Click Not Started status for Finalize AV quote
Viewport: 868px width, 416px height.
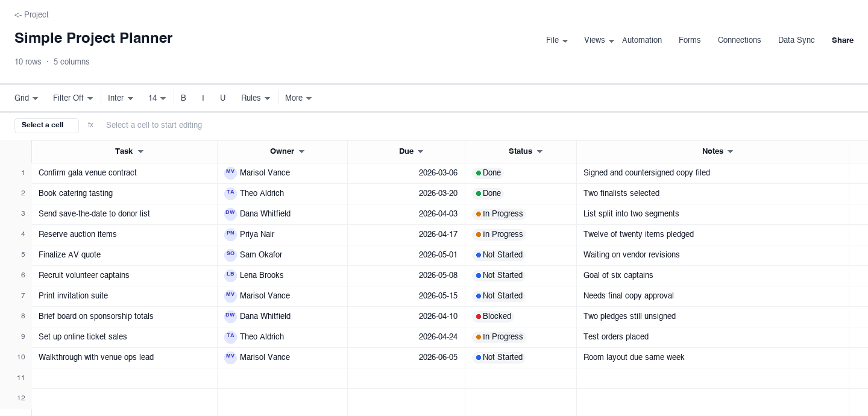[499, 254]
